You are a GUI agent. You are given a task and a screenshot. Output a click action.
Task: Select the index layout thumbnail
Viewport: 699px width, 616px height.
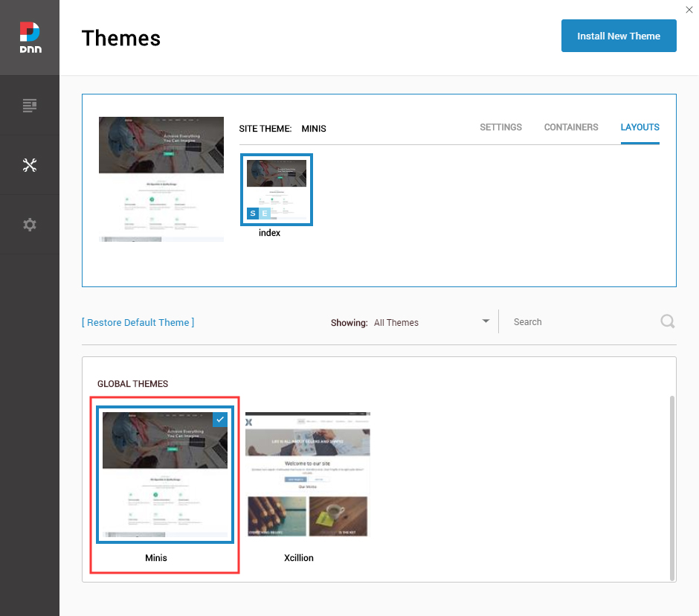tap(277, 190)
